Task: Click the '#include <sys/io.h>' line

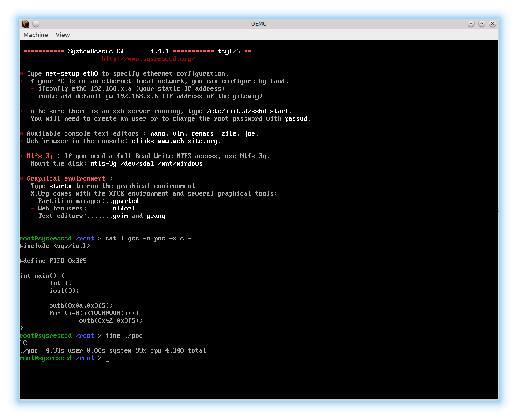Action: [55, 246]
